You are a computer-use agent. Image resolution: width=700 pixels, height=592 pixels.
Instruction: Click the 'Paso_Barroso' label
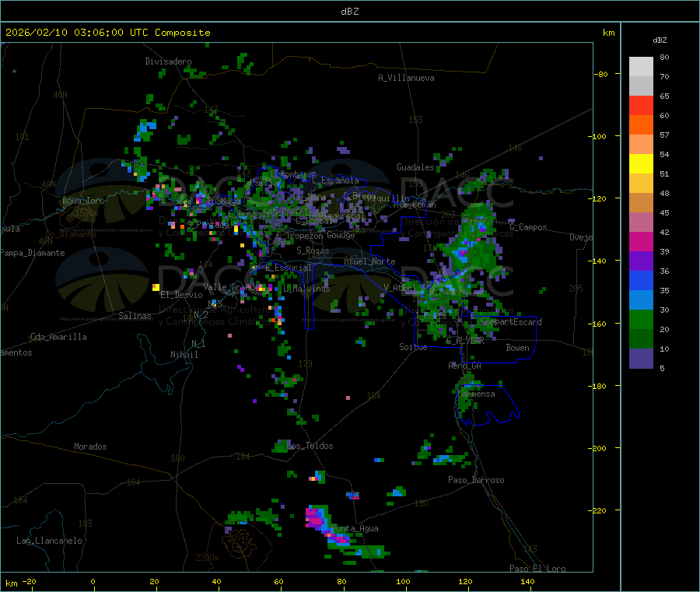[x=476, y=480]
